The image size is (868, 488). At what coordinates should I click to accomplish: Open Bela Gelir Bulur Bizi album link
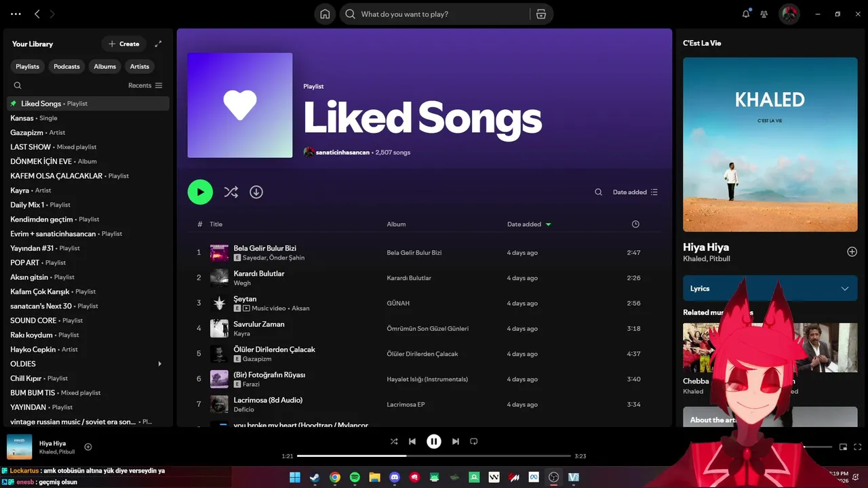[414, 253]
